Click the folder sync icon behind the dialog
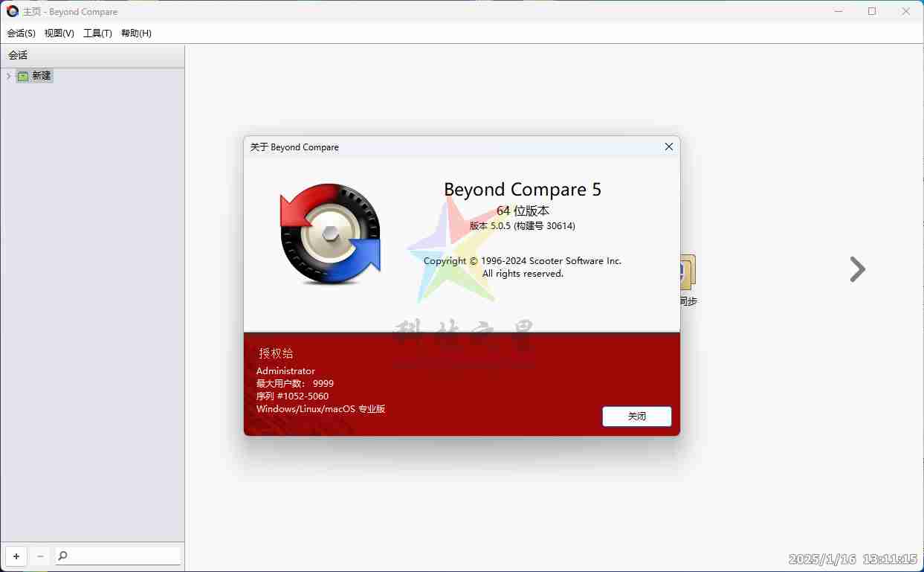 click(x=688, y=271)
